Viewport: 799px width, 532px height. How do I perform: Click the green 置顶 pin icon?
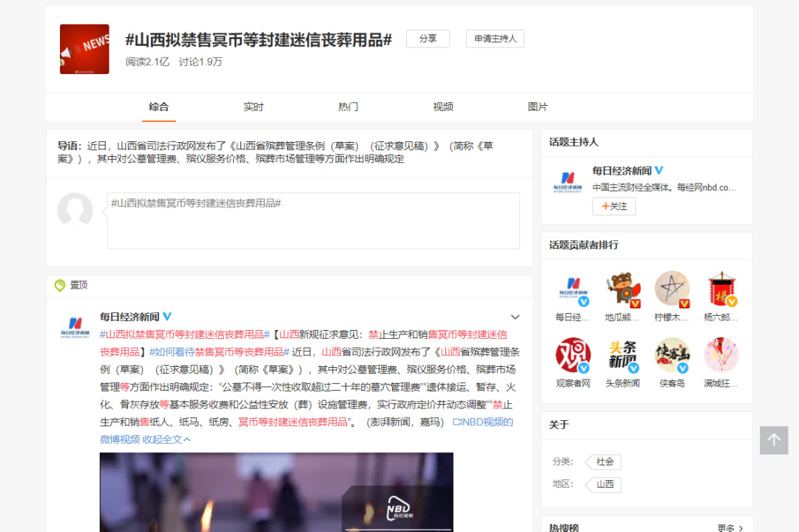click(60, 286)
